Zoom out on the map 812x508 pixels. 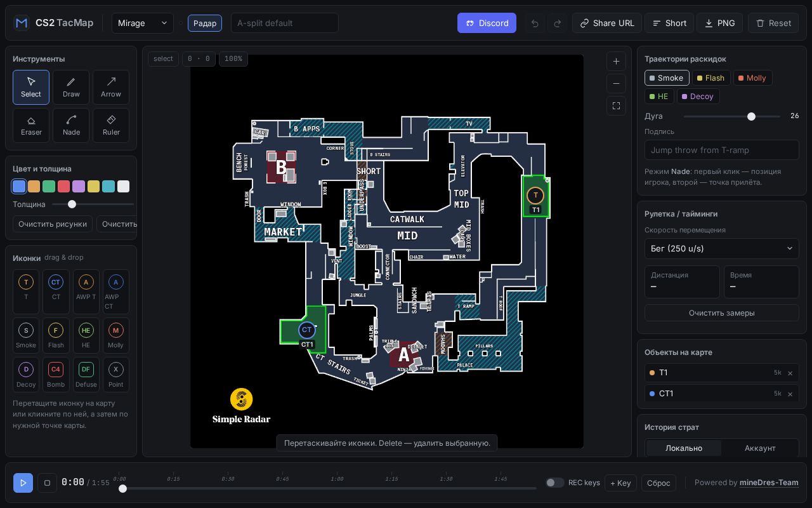point(616,83)
